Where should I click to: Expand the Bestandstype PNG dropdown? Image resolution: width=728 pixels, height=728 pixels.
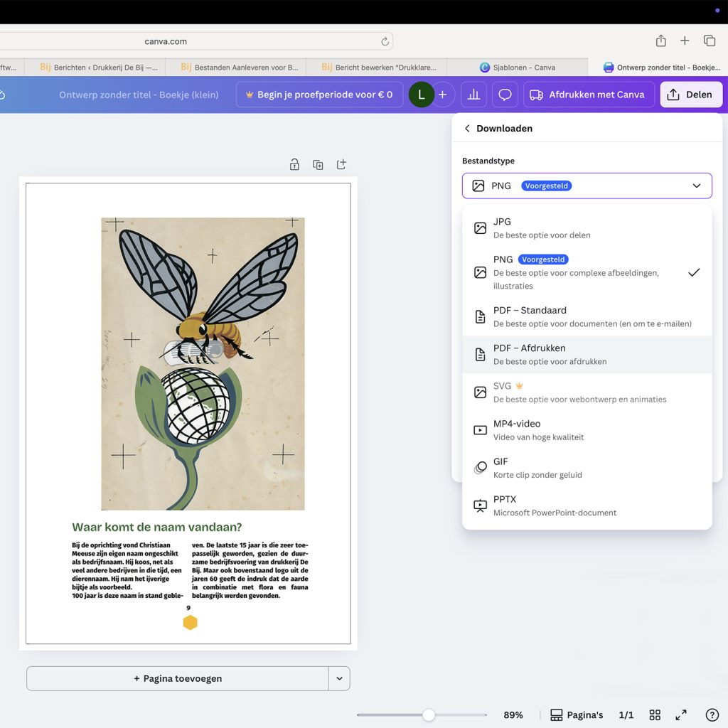587,186
